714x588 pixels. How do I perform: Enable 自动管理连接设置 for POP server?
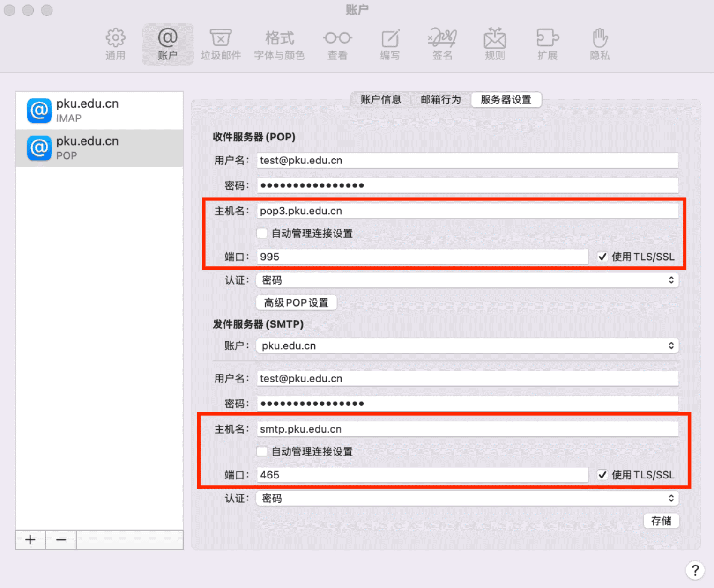pyautogui.click(x=262, y=233)
